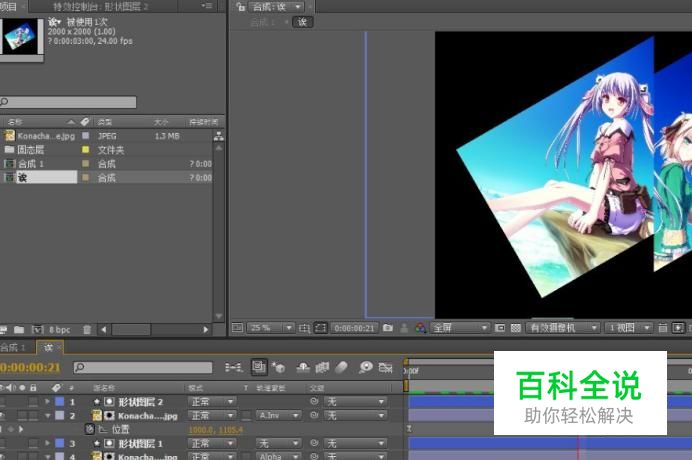Viewport: 692px width, 460px height.
Task: Collapse layer 2 Konacha properties
Action: point(47,415)
